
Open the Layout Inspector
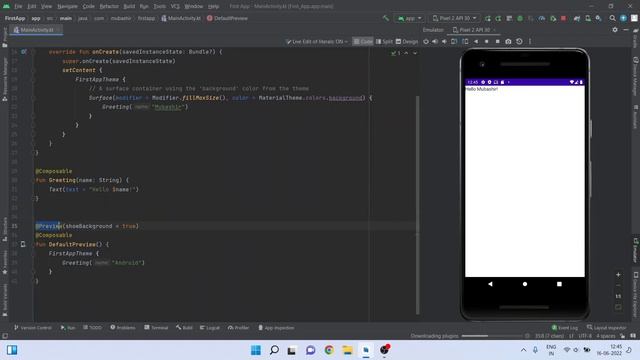(607, 328)
